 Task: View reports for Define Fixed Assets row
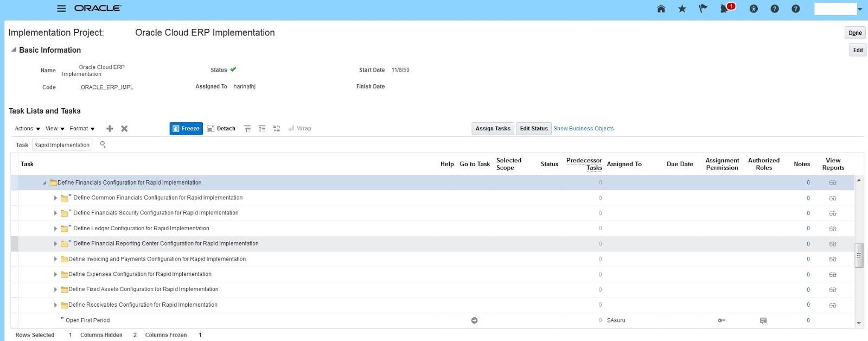[x=832, y=290]
